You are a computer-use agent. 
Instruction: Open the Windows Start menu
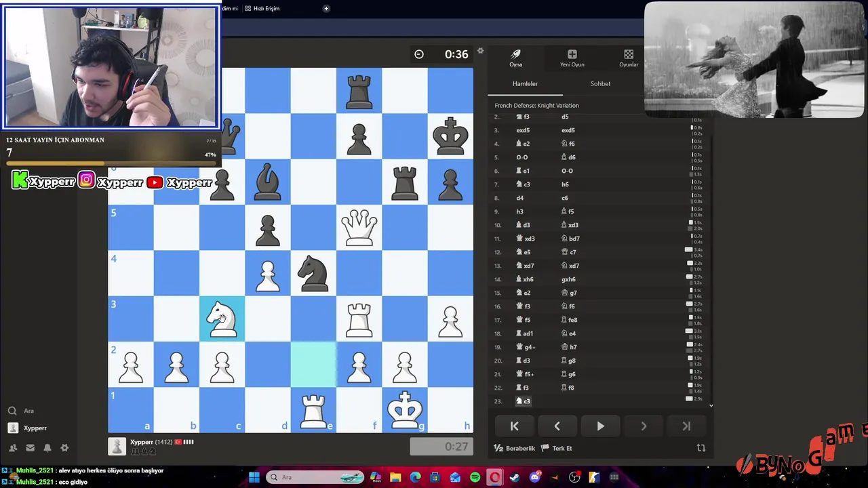pyautogui.click(x=254, y=477)
